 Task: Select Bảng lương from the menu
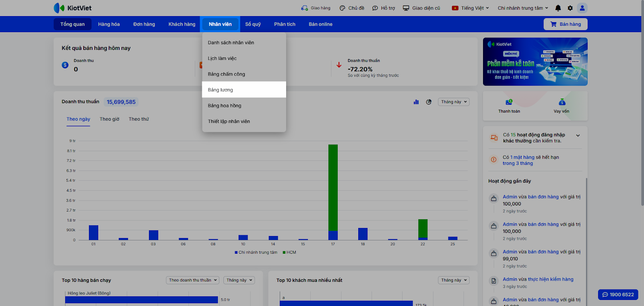221,90
